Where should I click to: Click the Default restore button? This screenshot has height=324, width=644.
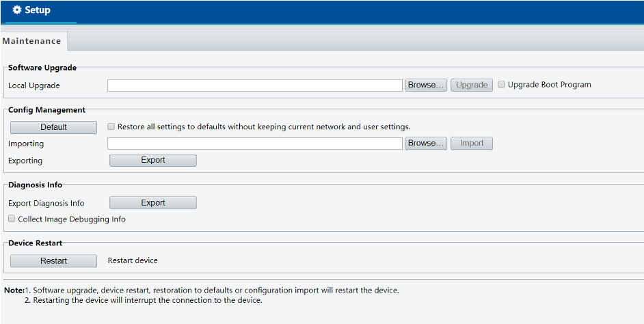(x=53, y=127)
